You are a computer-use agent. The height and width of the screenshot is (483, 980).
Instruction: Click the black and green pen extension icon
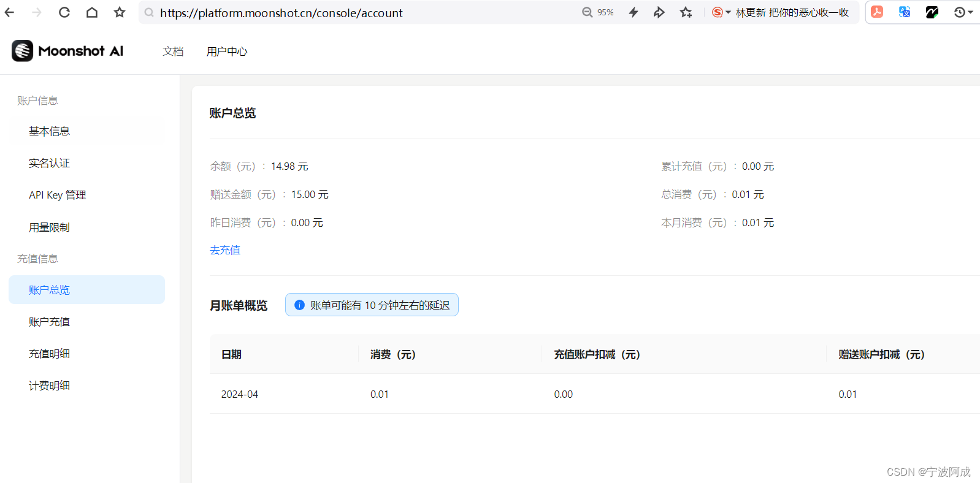click(x=932, y=12)
